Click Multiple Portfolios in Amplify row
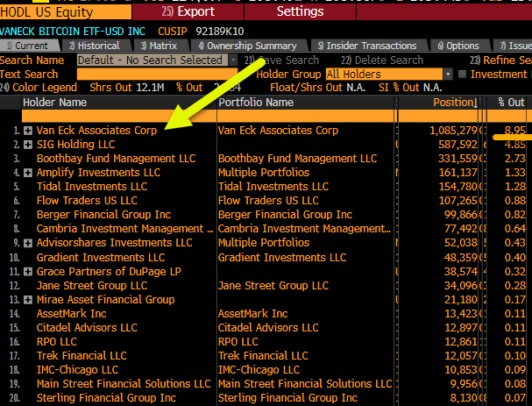Screen dimensions: 532x406 264,173
